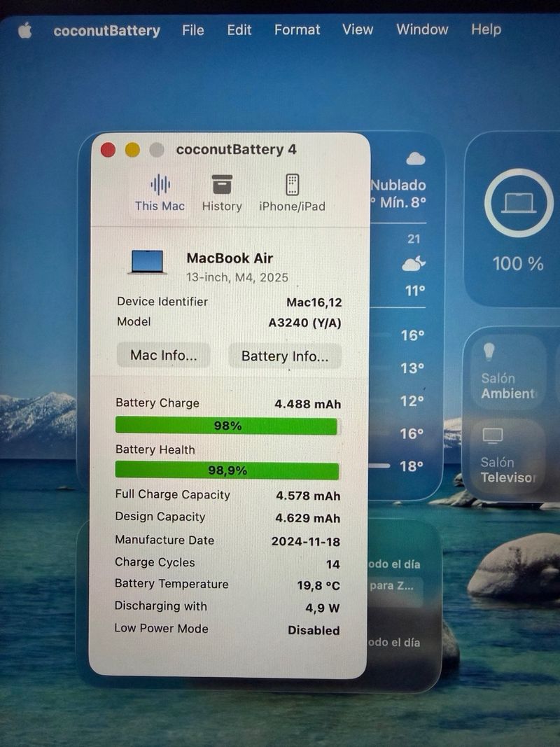Screen dimensions: 560x747
Task: Click the 2024-11-18 manufacture date
Action: click(306, 541)
